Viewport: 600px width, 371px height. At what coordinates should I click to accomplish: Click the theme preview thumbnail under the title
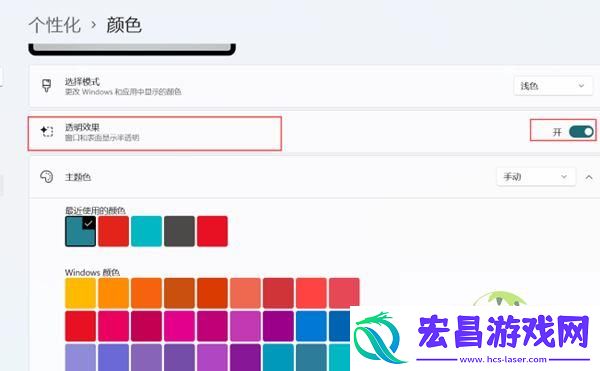click(x=132, y=49)
